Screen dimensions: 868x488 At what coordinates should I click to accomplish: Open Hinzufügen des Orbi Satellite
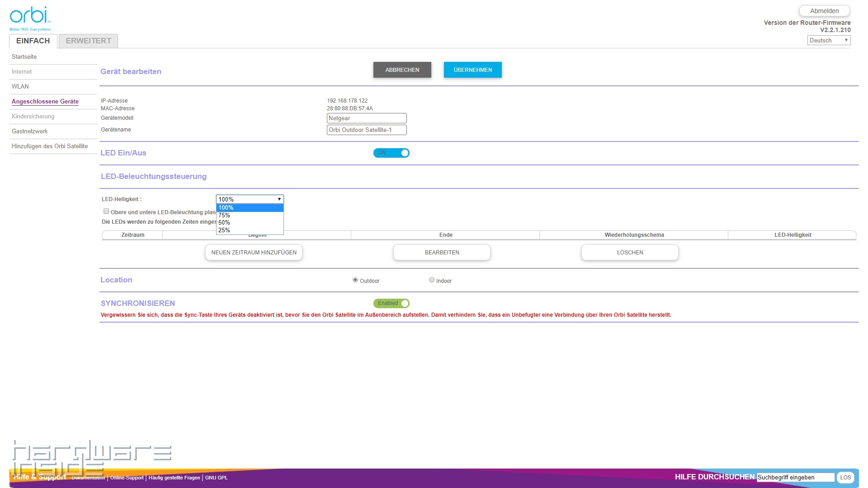click(50, 146)
